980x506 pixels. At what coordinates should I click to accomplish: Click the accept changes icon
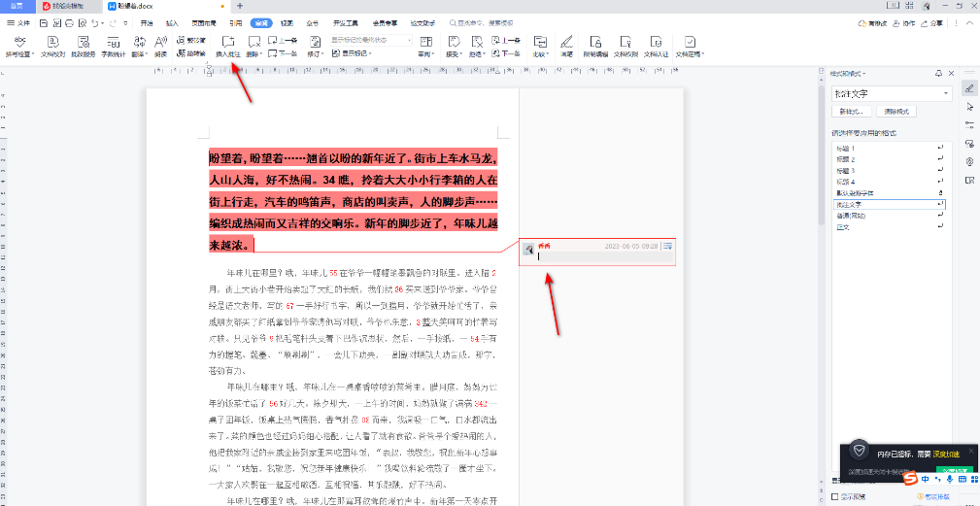coord(455,41)
